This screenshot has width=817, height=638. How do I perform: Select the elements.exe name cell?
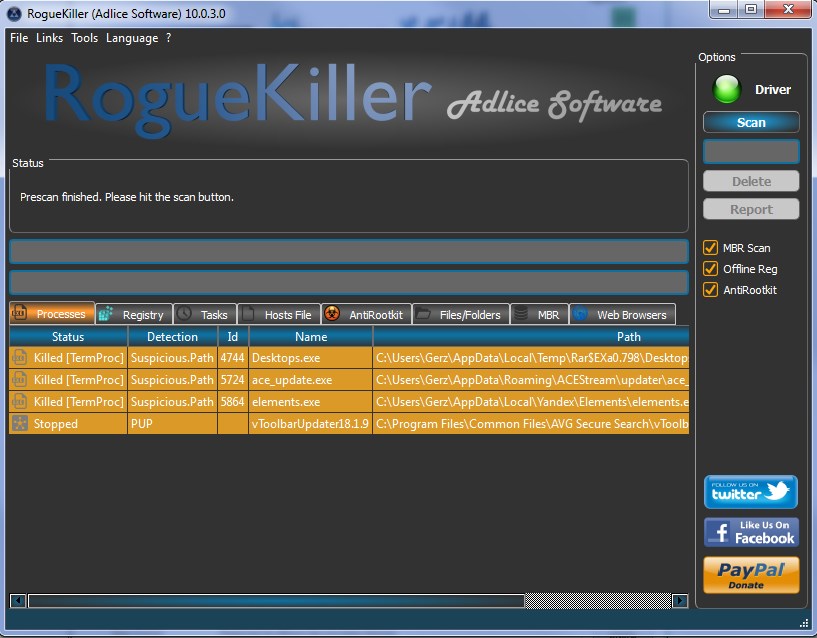tap(311, 401)
